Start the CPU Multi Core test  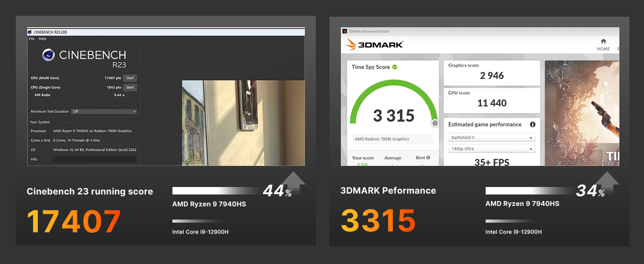[x=130, y=78]
